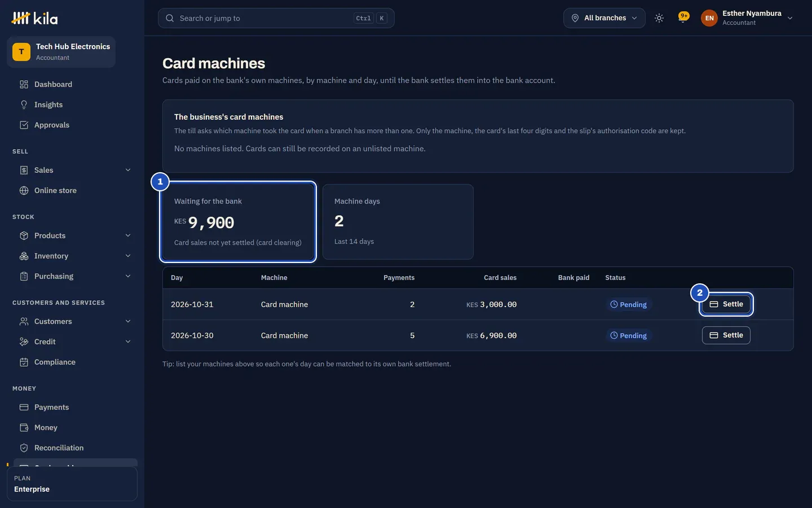Click the Kila logo
Screen dimensions: 812x508
(34, 18)
